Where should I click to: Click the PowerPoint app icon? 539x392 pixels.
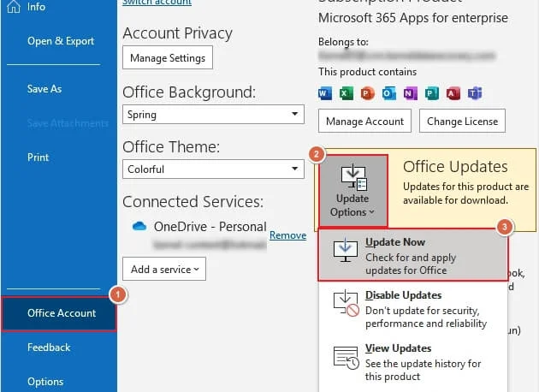(368, 93)
